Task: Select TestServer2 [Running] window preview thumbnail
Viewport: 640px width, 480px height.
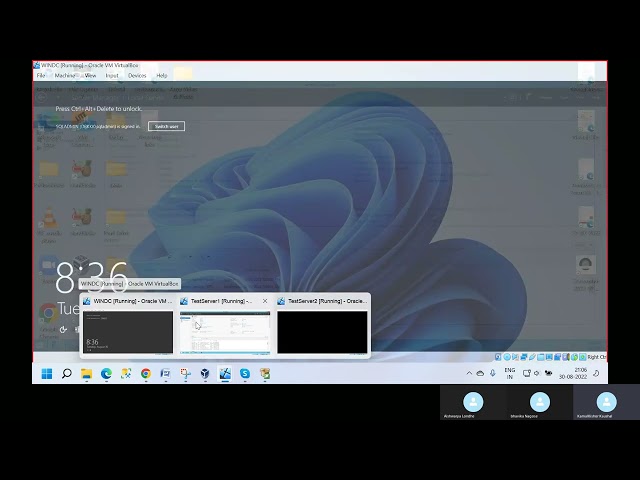Action: pyautogui.click(x=322, y=332)
